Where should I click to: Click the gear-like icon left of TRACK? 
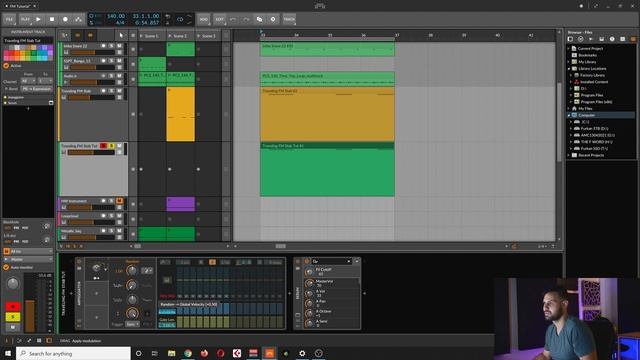[273, 19]
